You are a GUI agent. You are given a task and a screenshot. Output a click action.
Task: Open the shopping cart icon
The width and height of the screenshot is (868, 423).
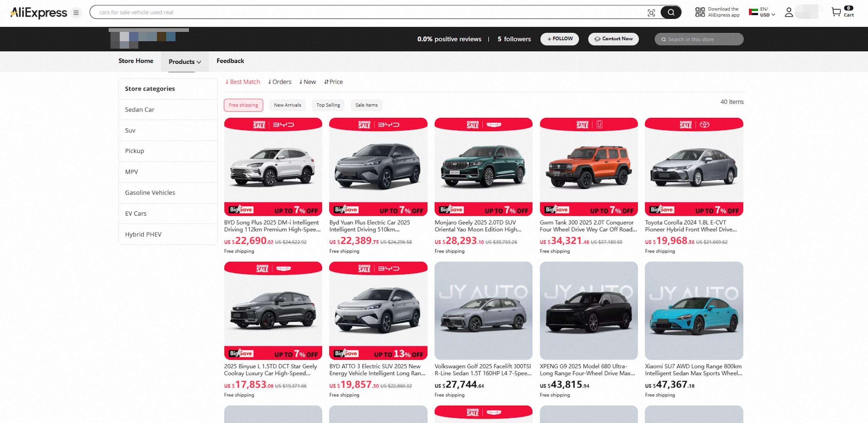pos(836,12)
